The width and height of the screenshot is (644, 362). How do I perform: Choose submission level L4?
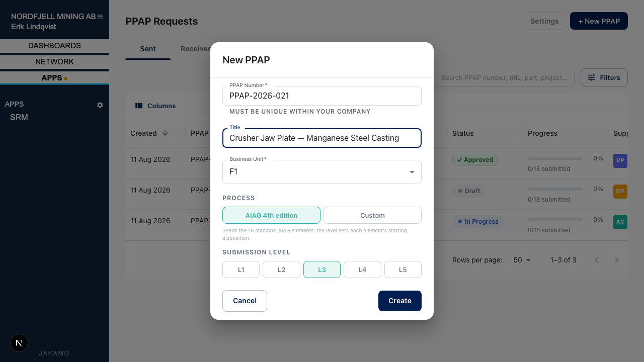coord(362,269)
